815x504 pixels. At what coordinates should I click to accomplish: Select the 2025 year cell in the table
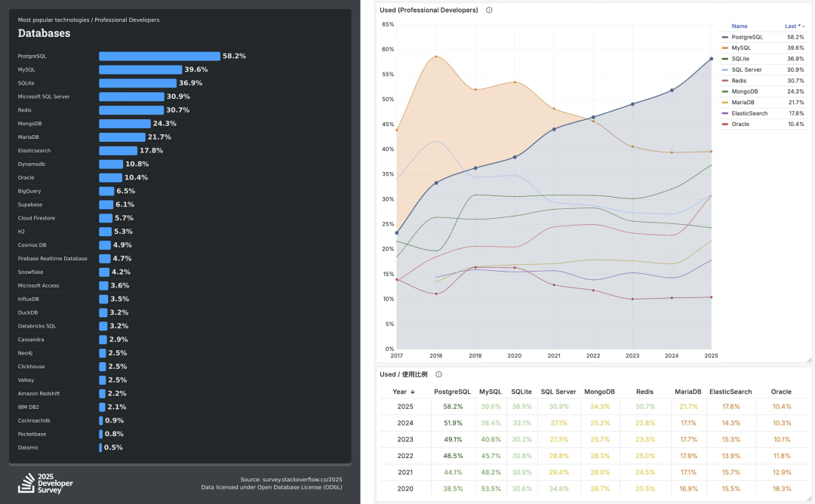coord(405,407)
